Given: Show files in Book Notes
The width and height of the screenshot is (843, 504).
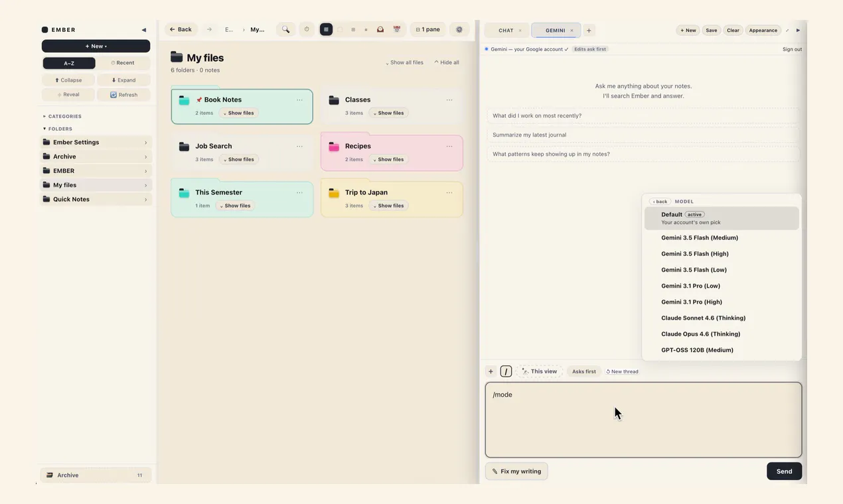Looking at the screenshot, I should coord(238,113).
